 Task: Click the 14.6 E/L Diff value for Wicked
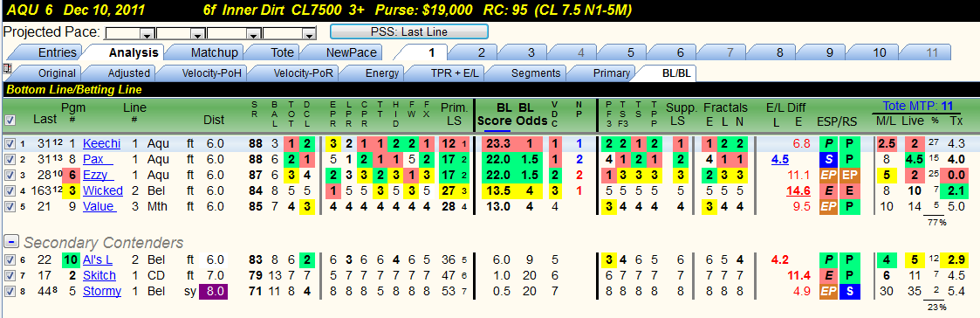pyautogui.click(x=799, y=190)
